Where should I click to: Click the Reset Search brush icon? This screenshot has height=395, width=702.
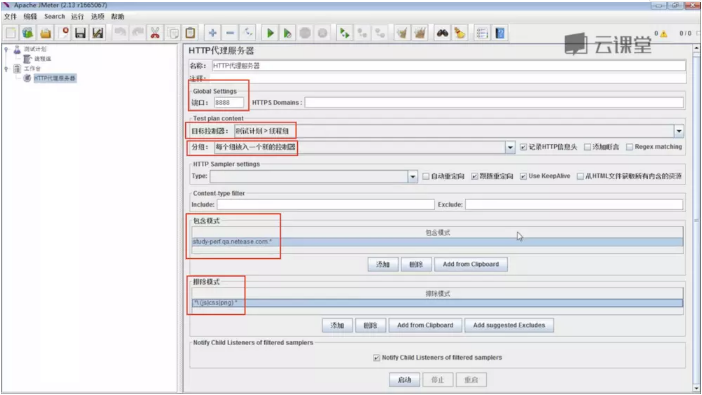pyautogui.click(x=460, y=33)
